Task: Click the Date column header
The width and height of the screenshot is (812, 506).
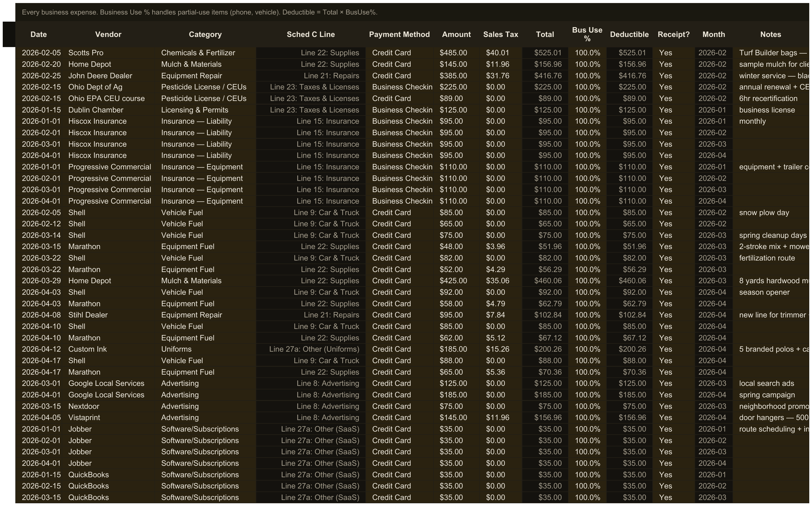Action: pos(39,34)
